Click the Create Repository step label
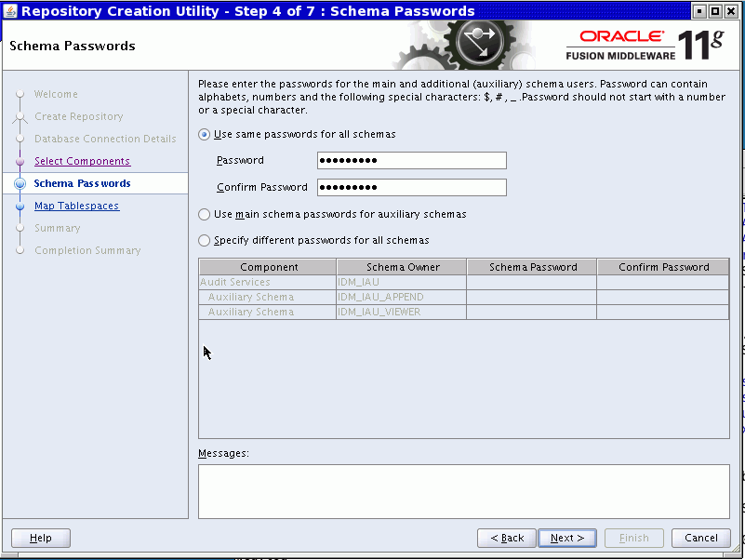The image size is (745, 560). [79, 116]
